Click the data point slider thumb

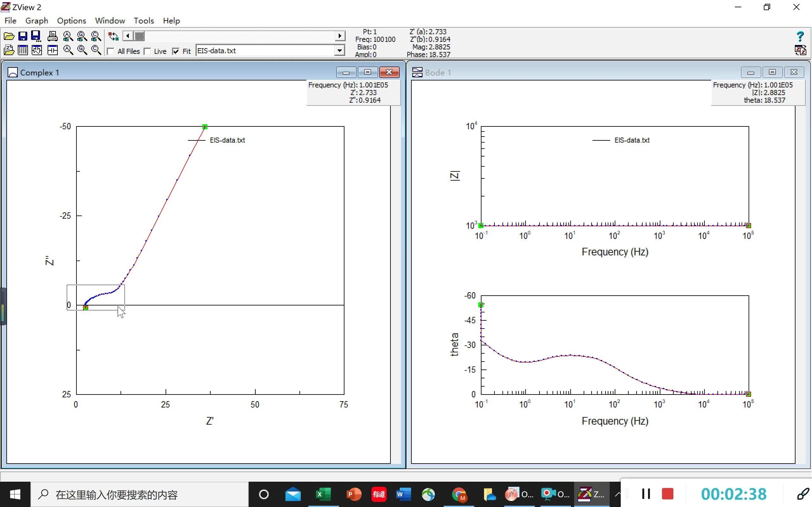pyautogui.click(x=140, y=36)
